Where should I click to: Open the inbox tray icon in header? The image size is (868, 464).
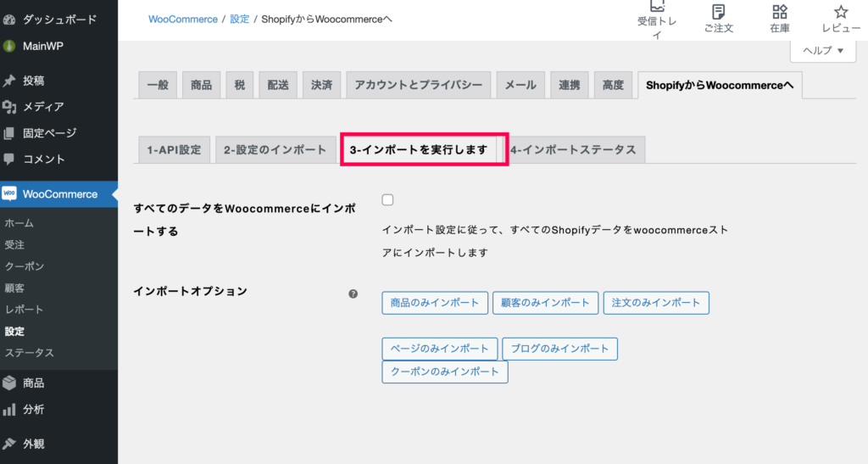657,6
